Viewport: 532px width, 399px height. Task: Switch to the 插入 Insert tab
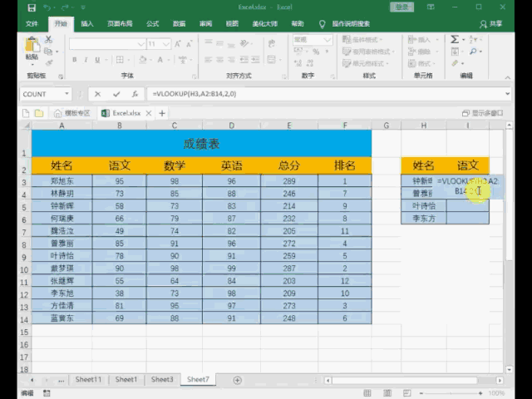pyautogui.click(x=87, y=24)
